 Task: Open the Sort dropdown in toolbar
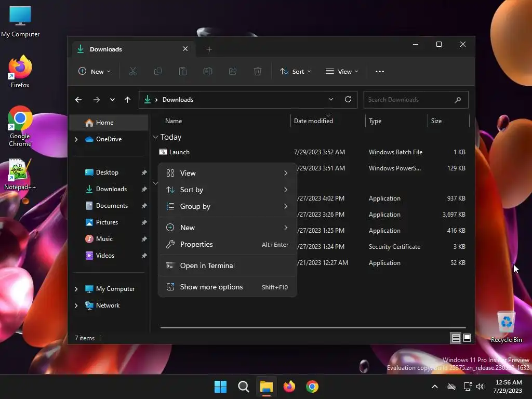pyautogui.click(x=295, y=71)
